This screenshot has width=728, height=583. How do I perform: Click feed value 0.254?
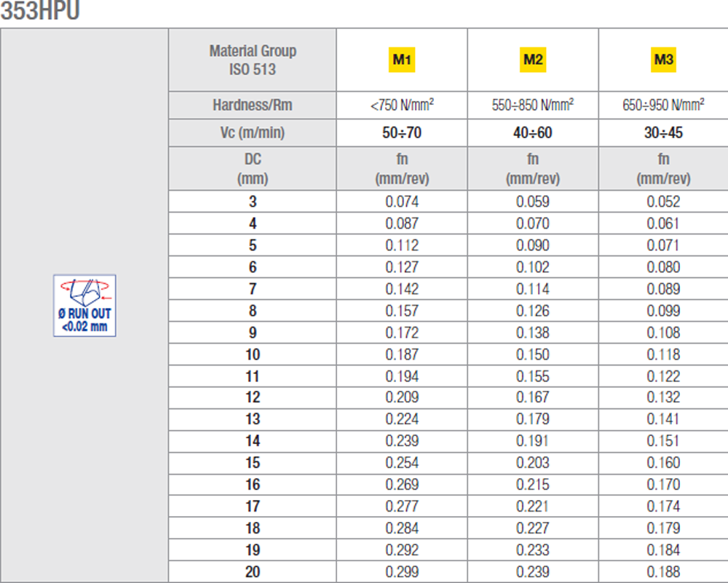(402, 462)
